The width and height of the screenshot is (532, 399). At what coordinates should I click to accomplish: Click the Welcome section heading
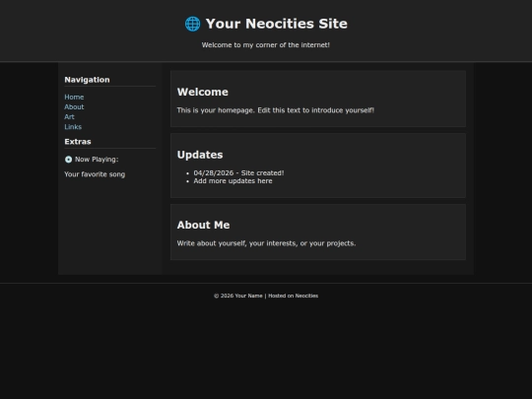point(203,92)
